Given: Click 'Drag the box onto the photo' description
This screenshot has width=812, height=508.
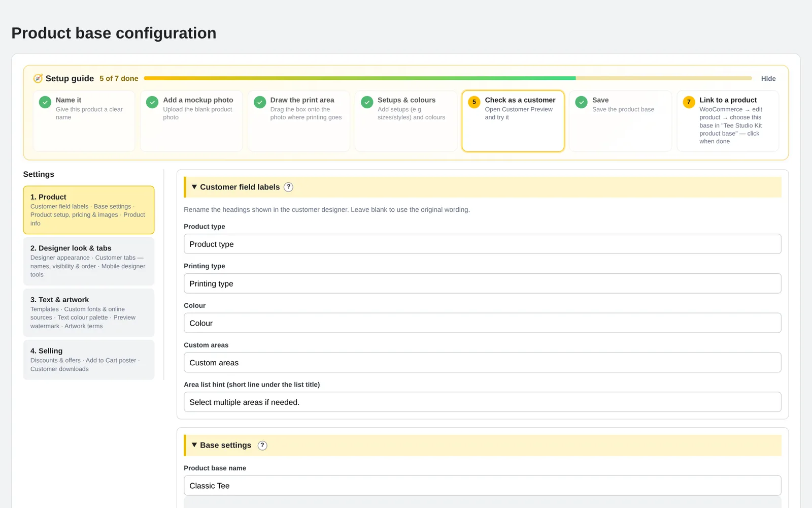Looking at the screenshot, I should (x=306, y=113).
